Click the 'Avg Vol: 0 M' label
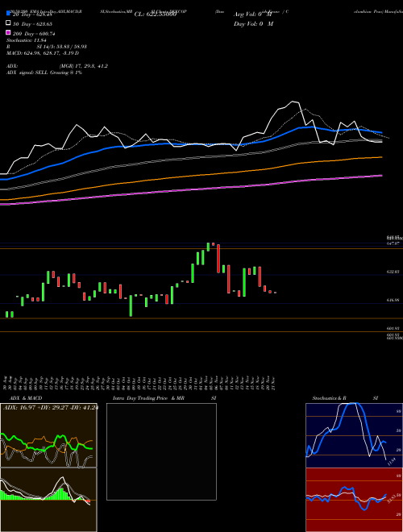The image size is (403, 532). [x=253, y=15]
